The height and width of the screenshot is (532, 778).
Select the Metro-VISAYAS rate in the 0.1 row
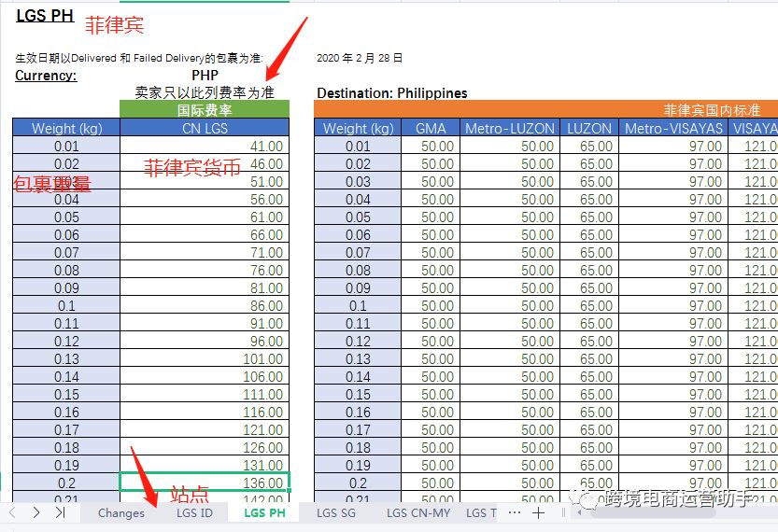pyautogui.click(x=673, y=305)
